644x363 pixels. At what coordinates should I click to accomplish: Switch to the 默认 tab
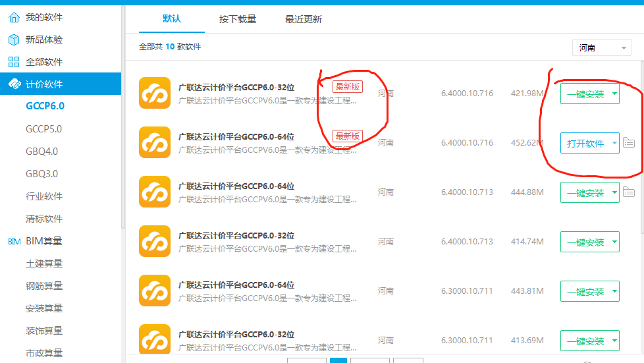tap(172, 19)
